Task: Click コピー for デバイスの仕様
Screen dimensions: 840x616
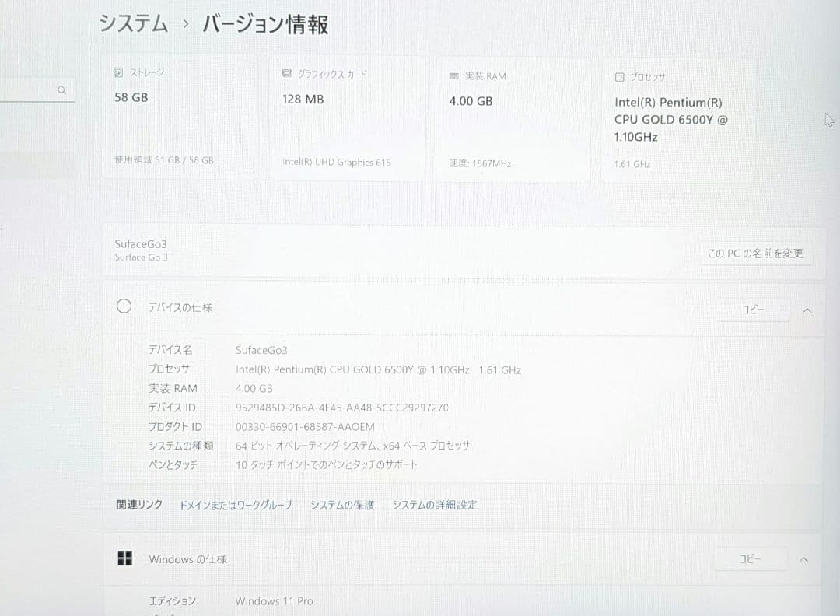Action: point(752,310)
